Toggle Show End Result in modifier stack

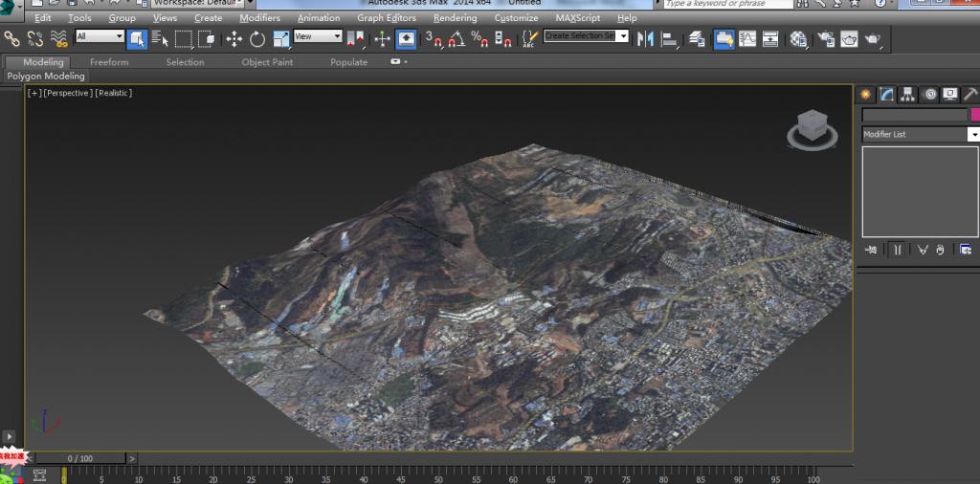pyautogui.click(x=897, y=250)
